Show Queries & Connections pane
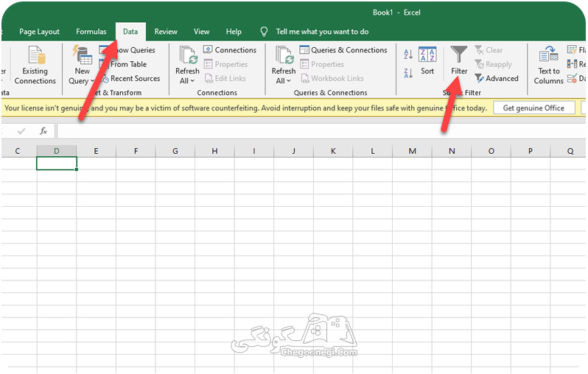 [343, 50]
